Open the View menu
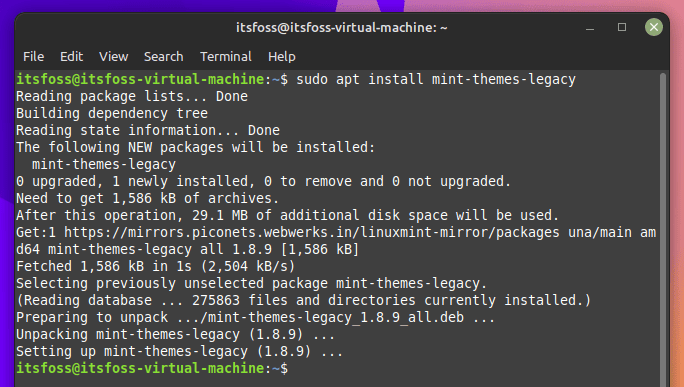The width and height of the screenshot is (684, 387). click(x=113, y=57)
